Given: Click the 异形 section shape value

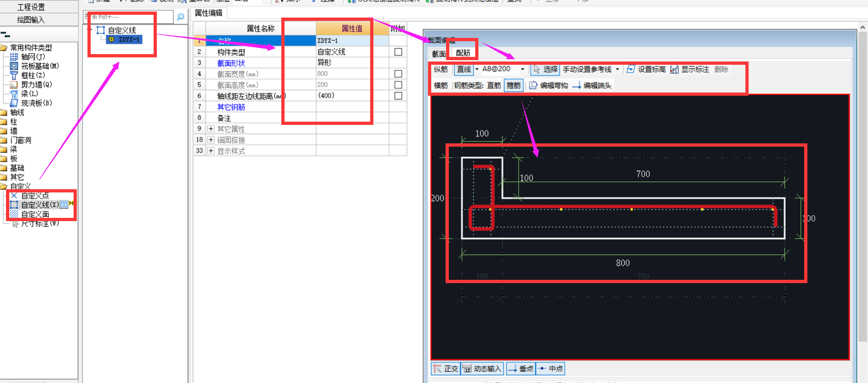Looking at the screenshot, I should [x=352, y=62].
